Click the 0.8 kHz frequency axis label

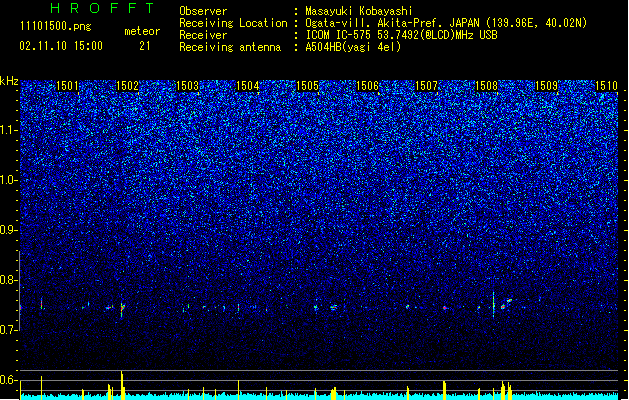(x=8, y=280)
